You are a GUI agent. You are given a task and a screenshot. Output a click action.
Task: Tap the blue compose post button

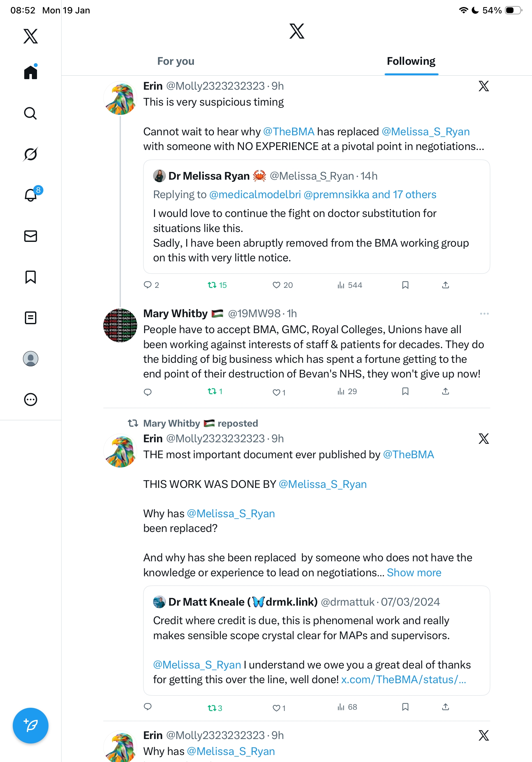tap(31, 725)
